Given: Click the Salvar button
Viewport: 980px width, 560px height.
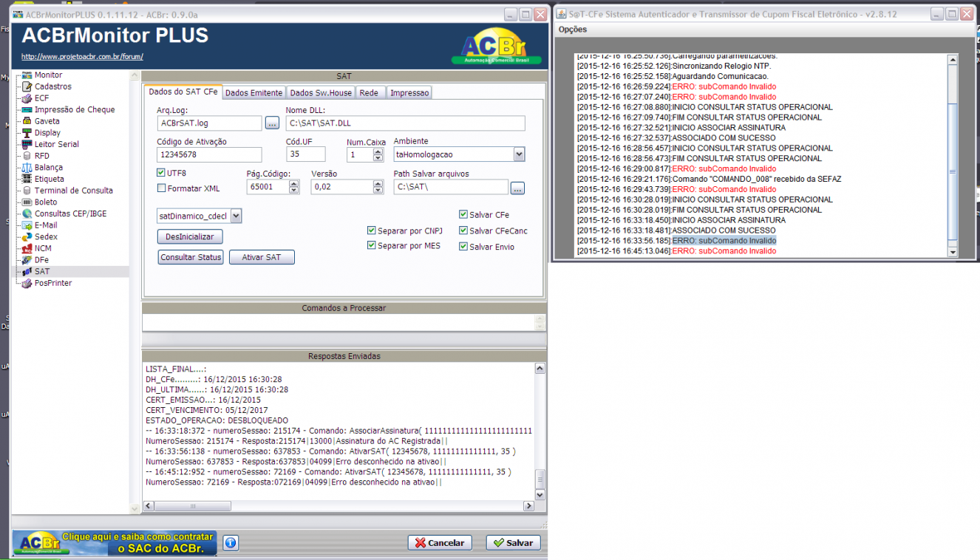Looking at the screenshot, I should click(x=513, y=542).
